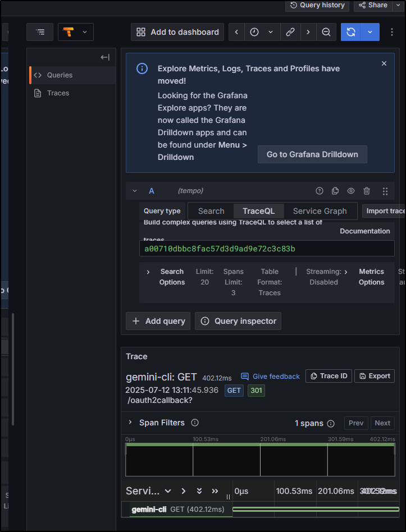This screenshot has height=532, width=406.
Task: Delete query A trash icon
Action: coord(367,191)
